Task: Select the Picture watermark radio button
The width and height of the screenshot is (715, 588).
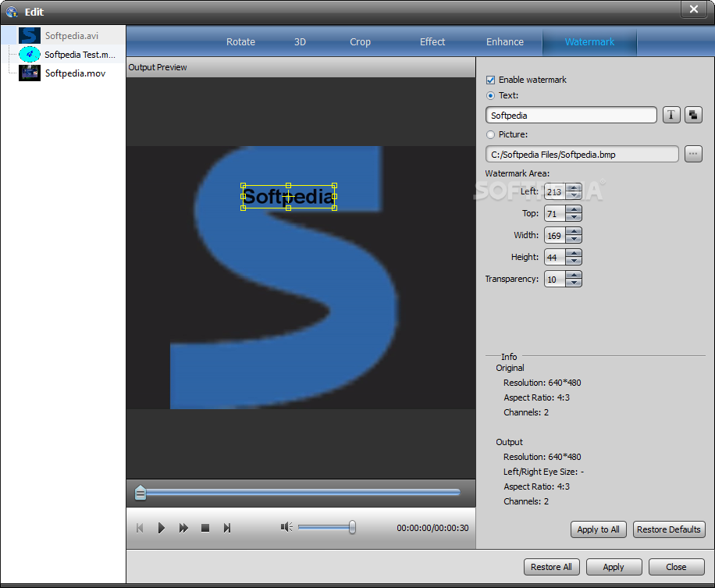Action: tap(490, 134)
